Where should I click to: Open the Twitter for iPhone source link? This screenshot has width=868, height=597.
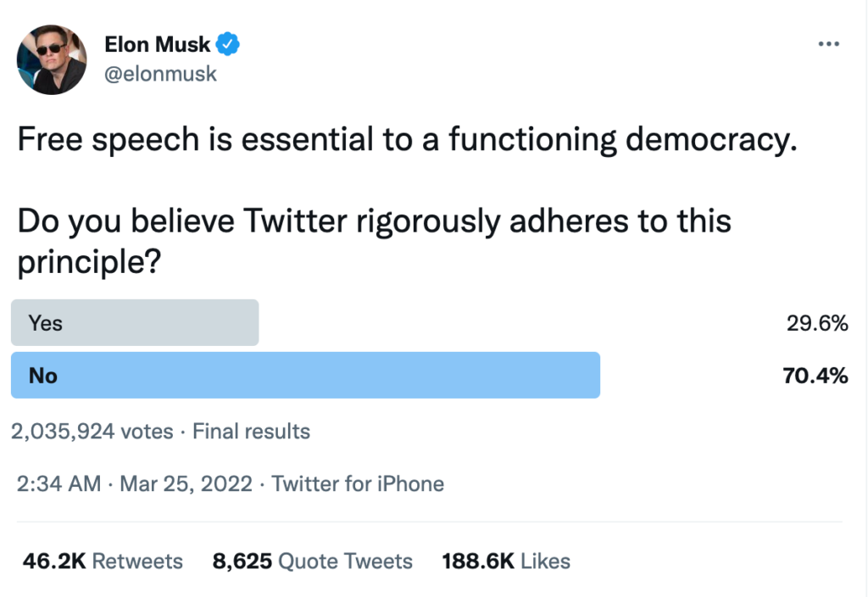coord(358,484)
